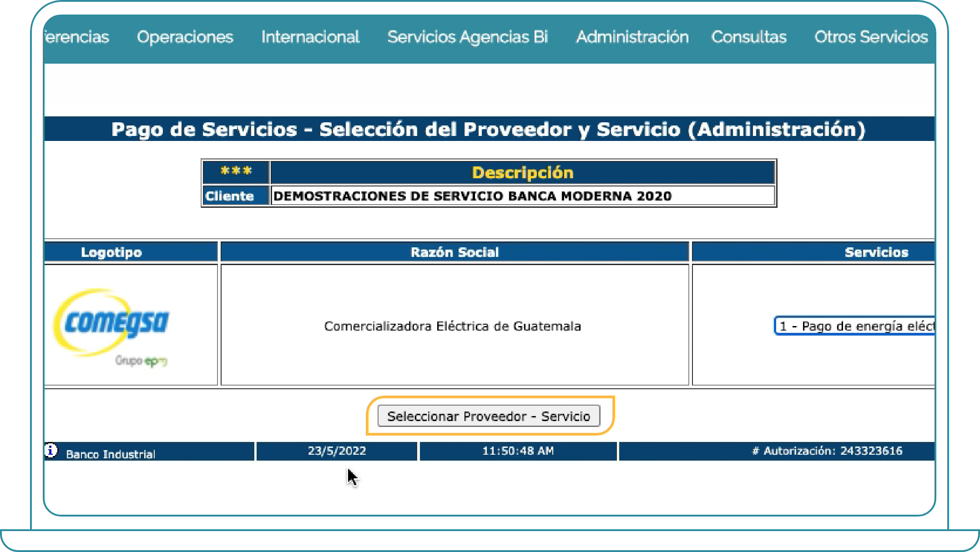The image size is (980, 552).
Task: Open Servicios Agencias Bi menu
Action: [x=468, y=37]
